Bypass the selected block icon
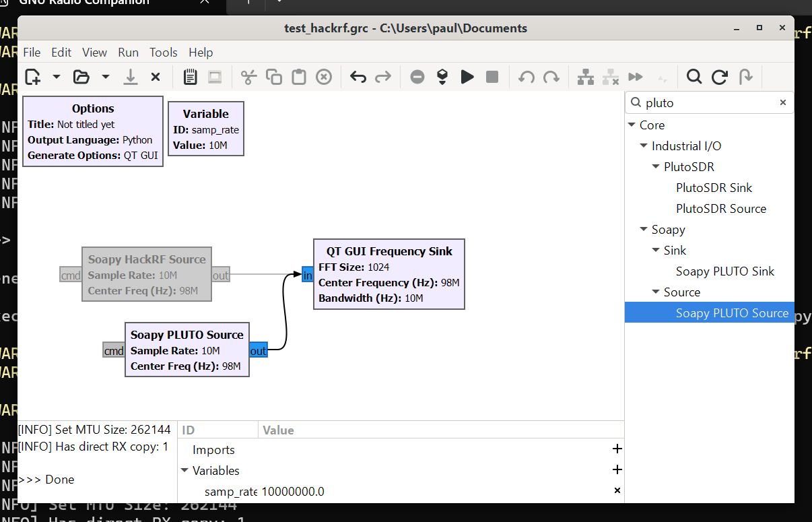The image size is (812, 522). click(636, 77)
